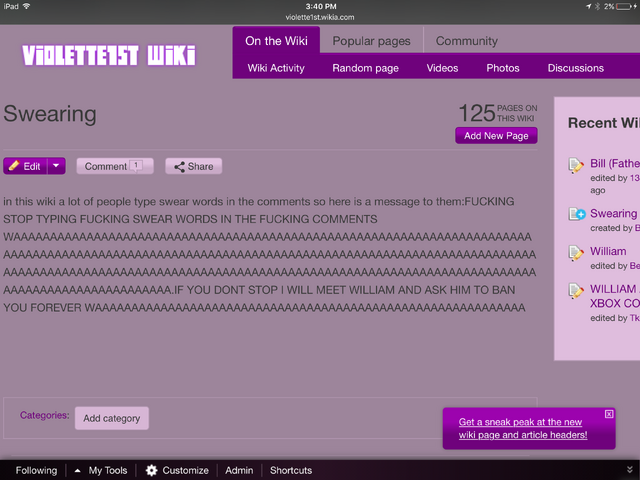Tap the Bluetooth status icon

click(x=597, y=7)
